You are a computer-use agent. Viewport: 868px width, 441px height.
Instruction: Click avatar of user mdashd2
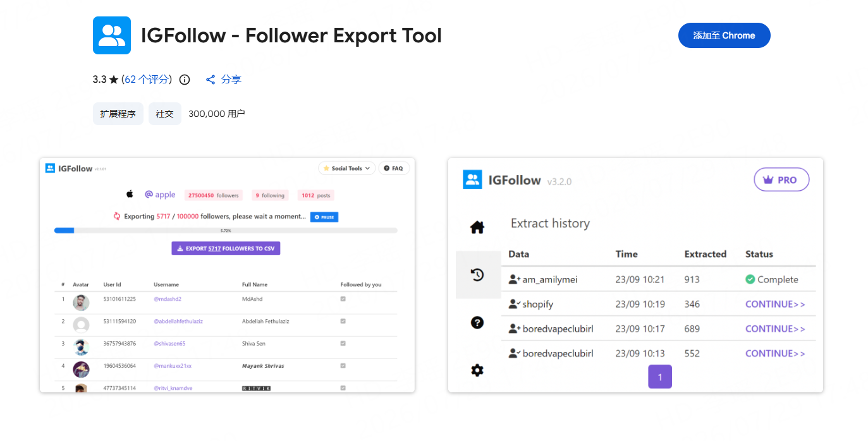tap(81, 303)
